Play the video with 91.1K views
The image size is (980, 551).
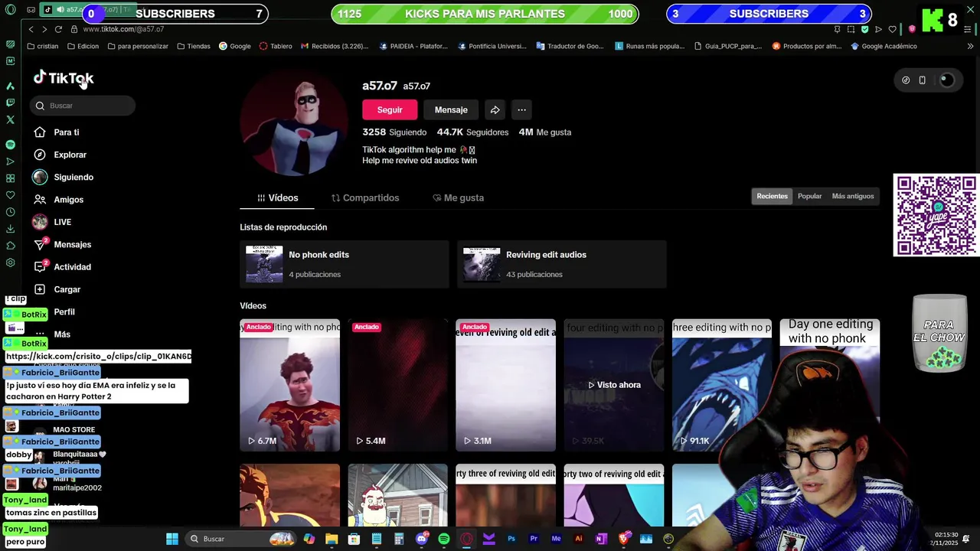tap(721, 385)
